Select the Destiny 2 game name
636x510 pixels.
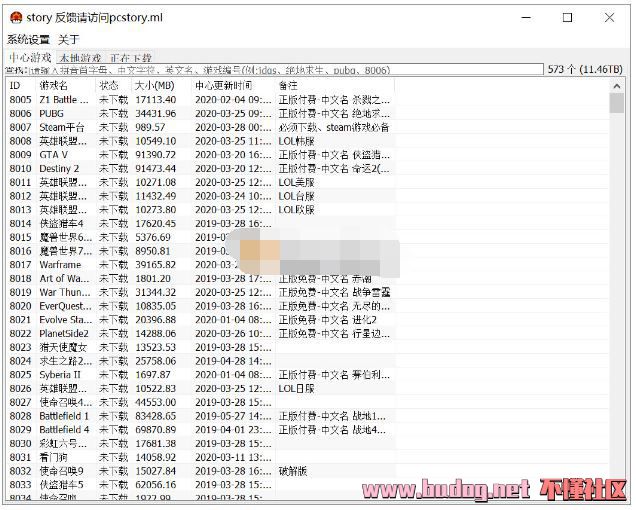tap(59, 169)
